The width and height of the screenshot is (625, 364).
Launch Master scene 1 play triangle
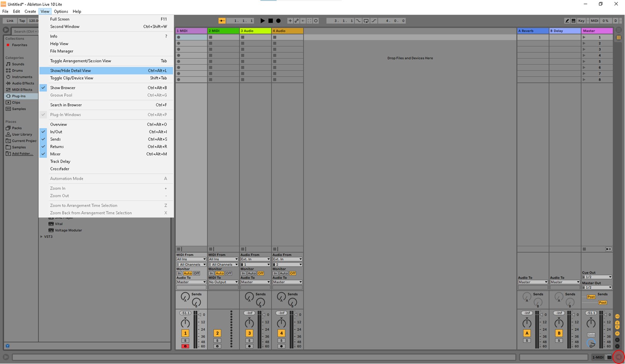(584, 37)
